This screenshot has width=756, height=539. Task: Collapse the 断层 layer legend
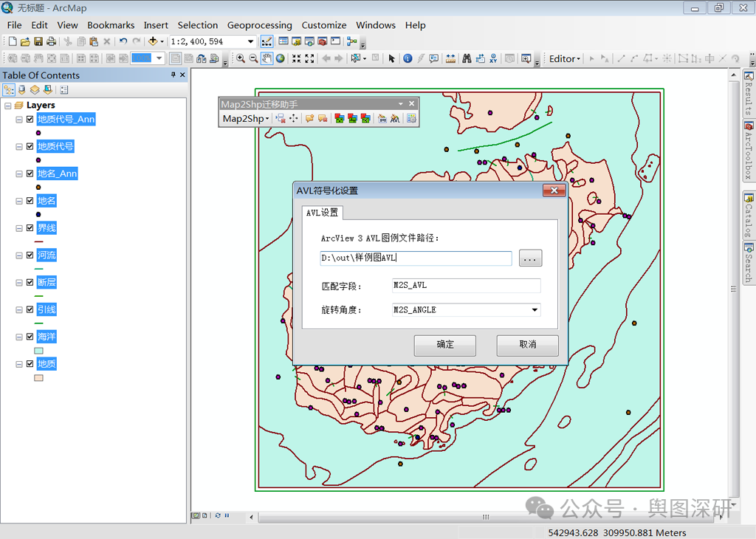coord(18,283)
